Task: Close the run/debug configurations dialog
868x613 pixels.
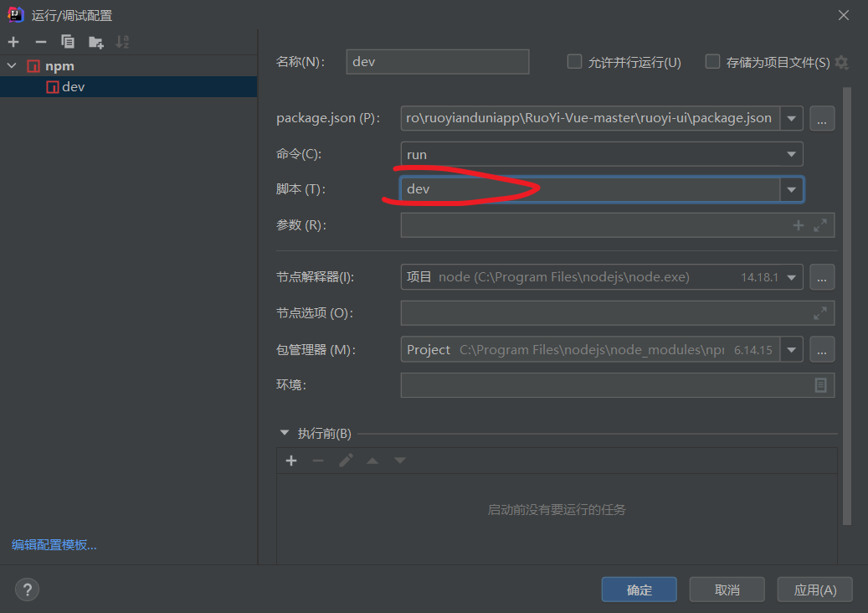Action: 844,16
